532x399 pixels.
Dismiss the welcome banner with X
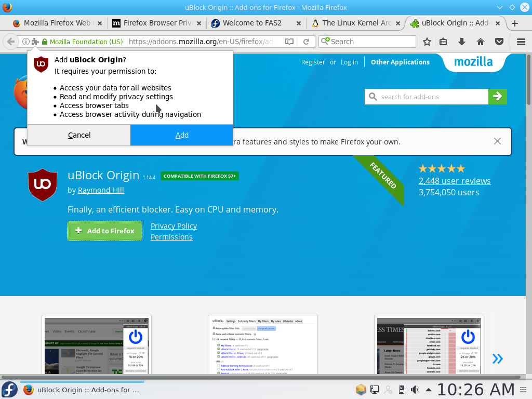tap(497, 141)
